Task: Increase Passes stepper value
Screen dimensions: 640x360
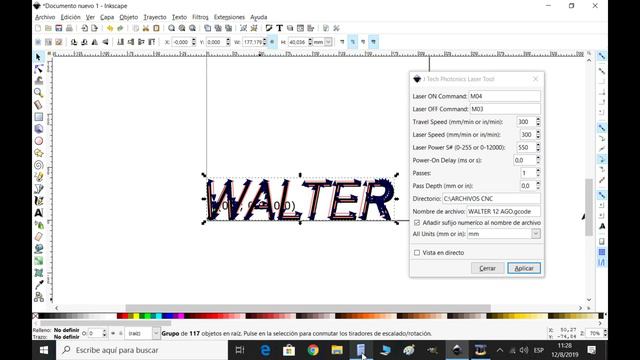Action: coord(538,171)
